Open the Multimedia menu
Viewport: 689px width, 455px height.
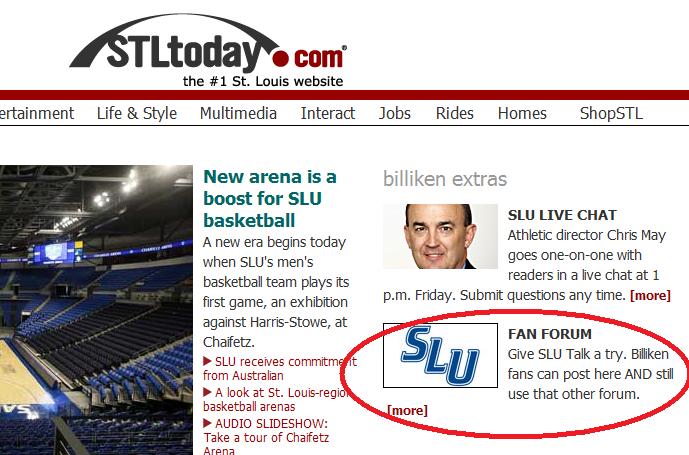coord(238,113)
